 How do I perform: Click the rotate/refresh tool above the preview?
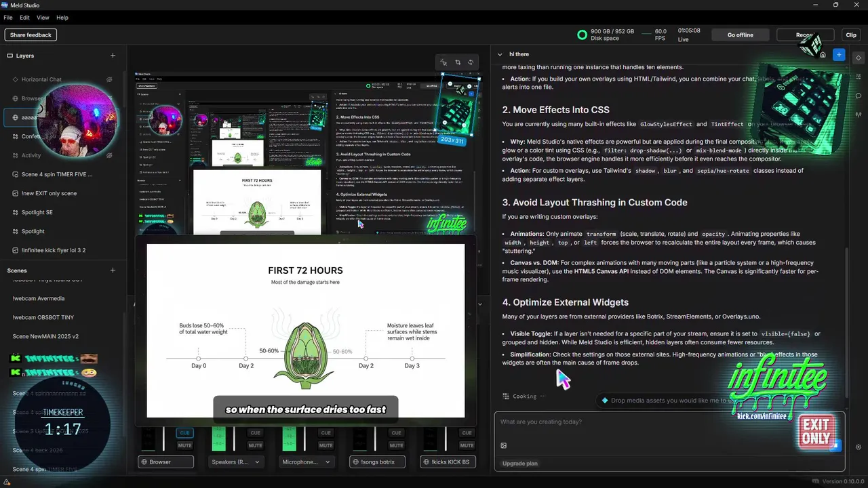[x=471, y=62]
